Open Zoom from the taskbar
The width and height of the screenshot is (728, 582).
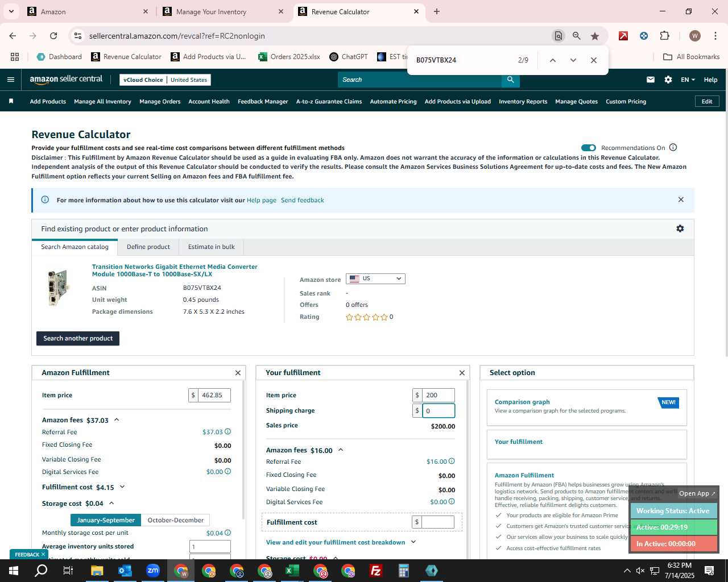153,571
